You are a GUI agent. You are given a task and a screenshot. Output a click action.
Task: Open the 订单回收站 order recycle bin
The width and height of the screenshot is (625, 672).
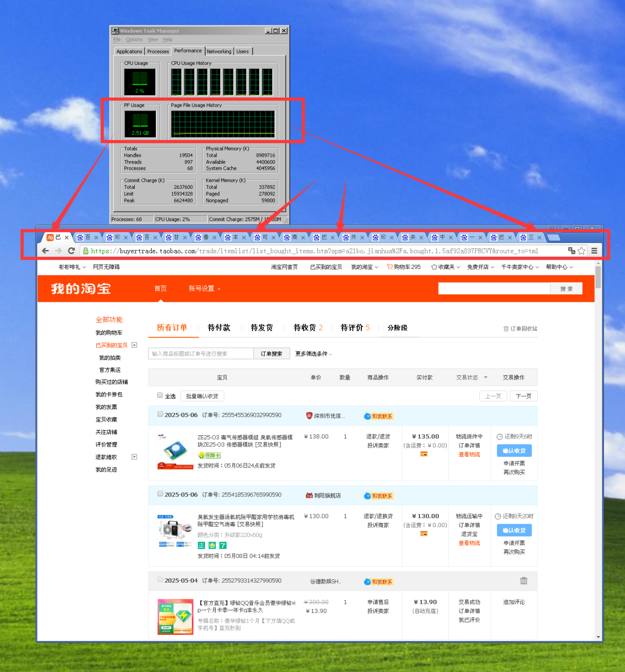tap(520, 329)
